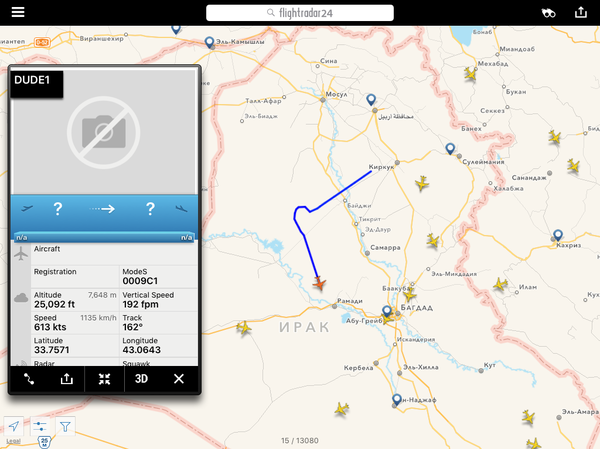Collapse the flight panel with shrink icon
Image resolution: width=600 pixels, height=449 pixels.
coord(104,379)
